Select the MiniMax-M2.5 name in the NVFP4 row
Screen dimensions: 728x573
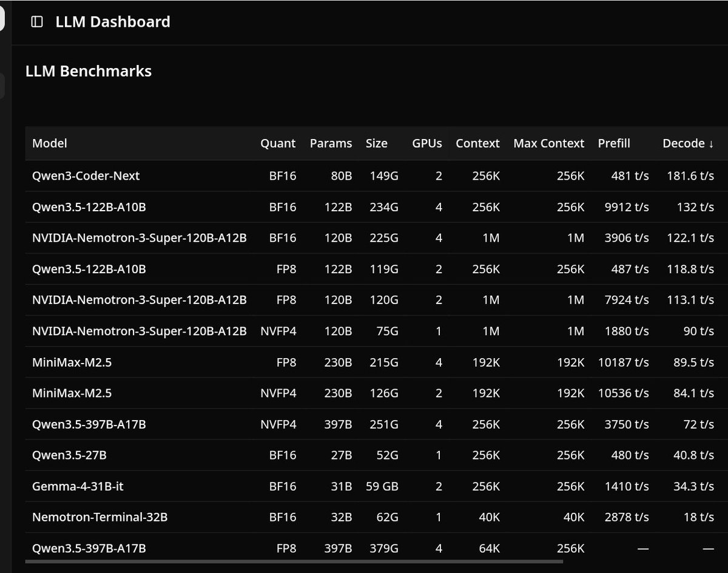tap(72, 393)
